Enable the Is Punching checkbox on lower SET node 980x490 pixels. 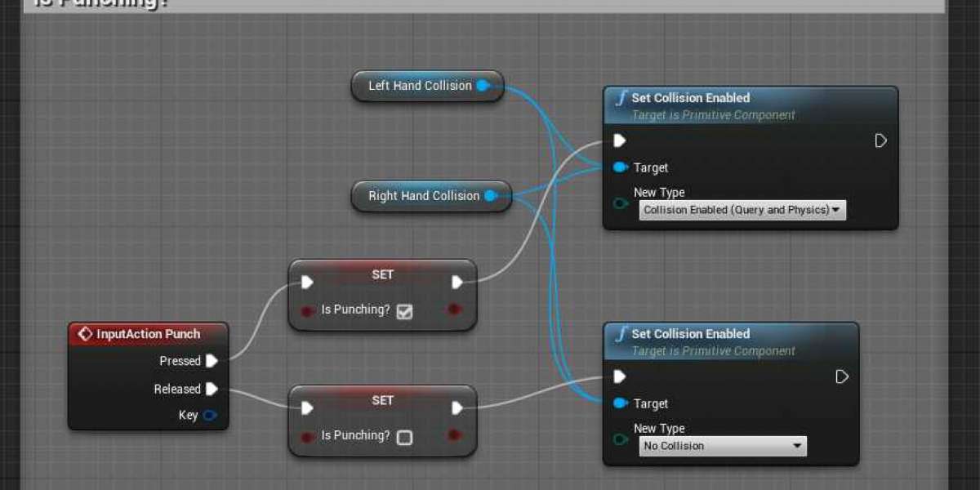[x=403, y=436]
